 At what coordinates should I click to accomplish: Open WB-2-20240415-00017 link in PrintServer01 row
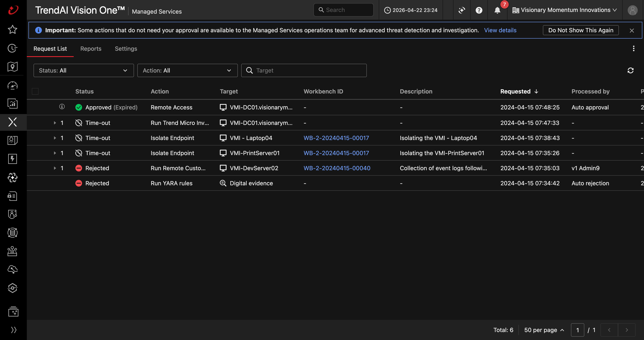[336, 153]
